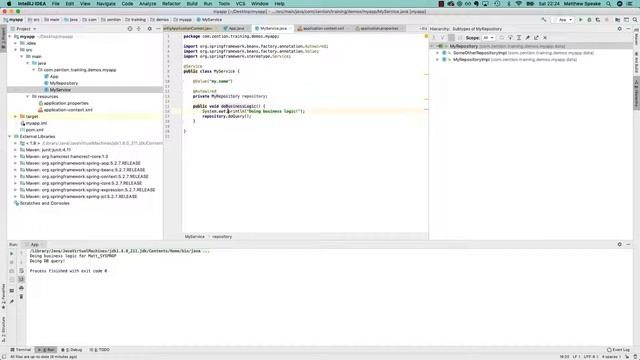The width and height of the screenshot is (640, 360).
Task: Toggle supertypes hierarchy view button
Action: click(x=442, y=38)
